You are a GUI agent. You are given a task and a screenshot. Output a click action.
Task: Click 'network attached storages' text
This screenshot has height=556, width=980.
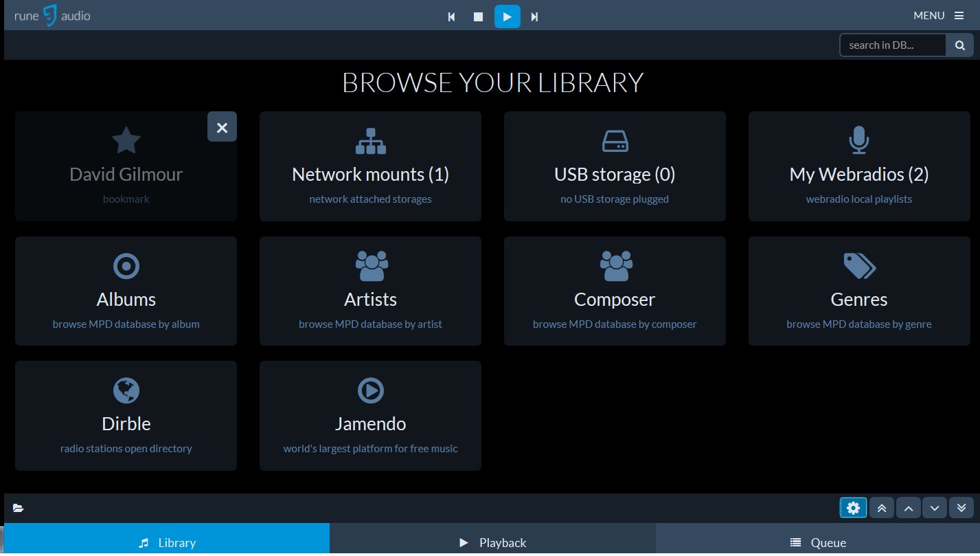(x=370, y=199)
